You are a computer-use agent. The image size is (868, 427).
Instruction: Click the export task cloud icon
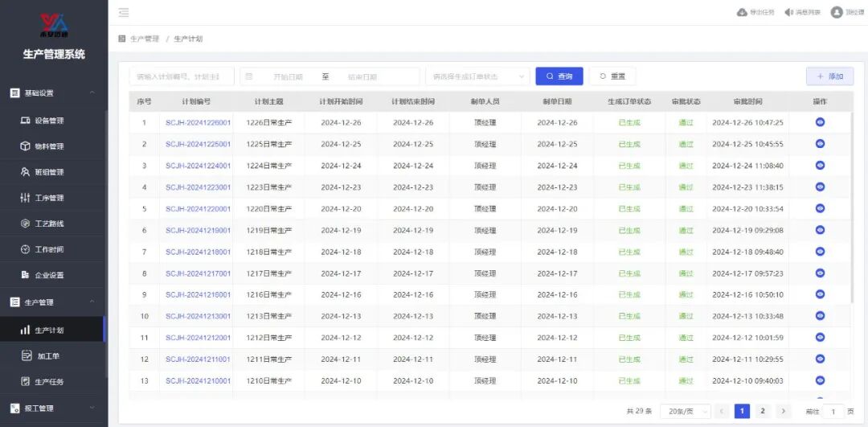click(x=741, y=12)
